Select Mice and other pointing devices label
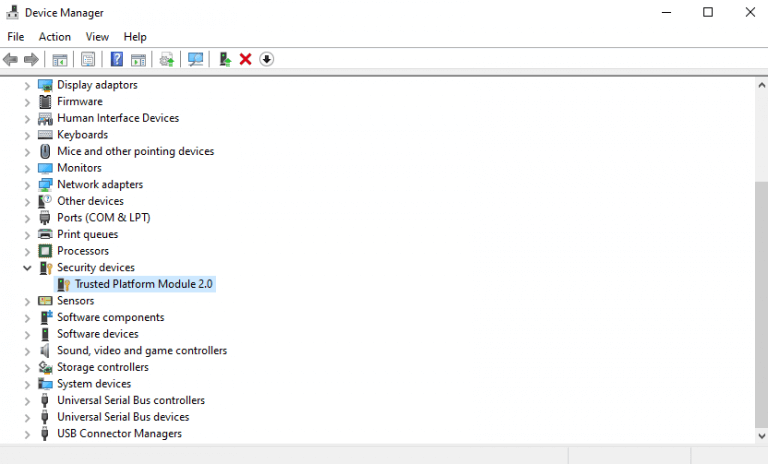This screenshot has height=464, width=768. [x=136, y=151]
